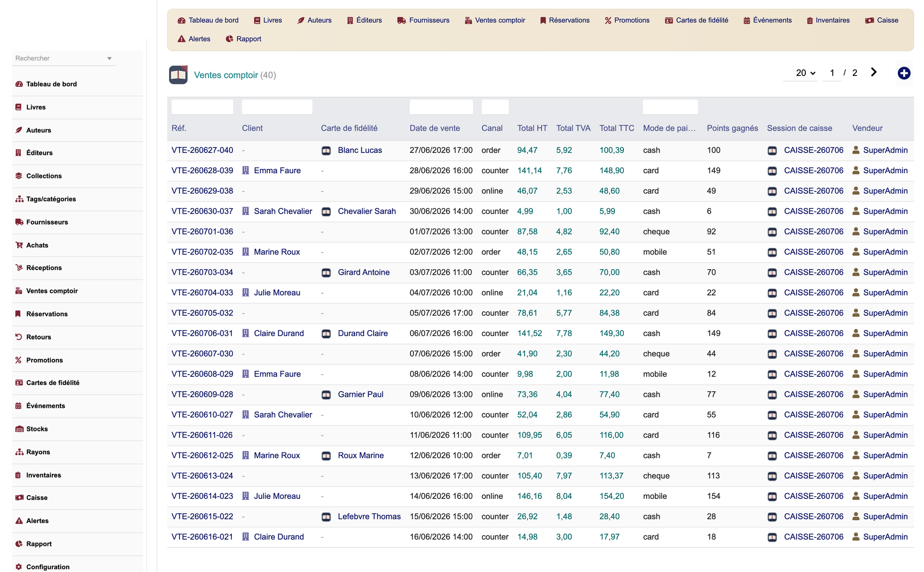This screenshot has width=924, height=572.
Task: Click date cell 13/06/2026 17:00
Action: tap(441, 476)
